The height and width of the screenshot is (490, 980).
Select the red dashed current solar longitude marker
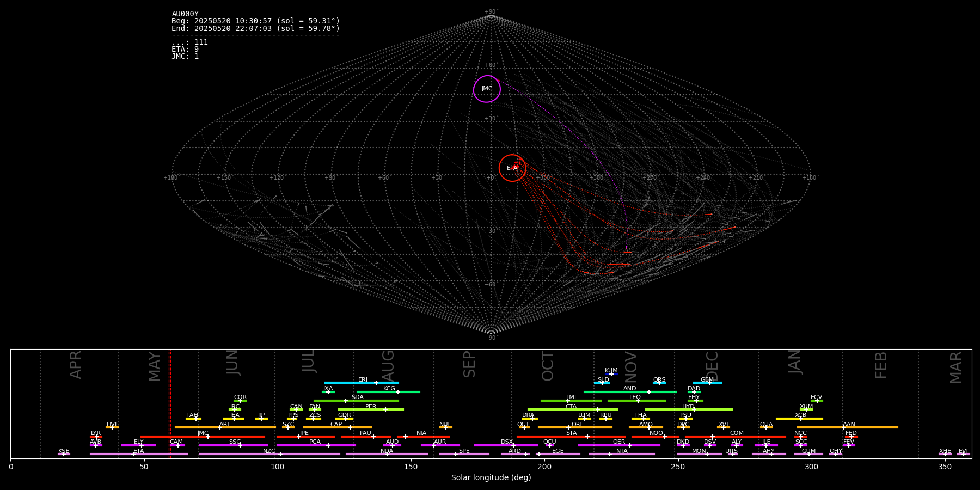[x=170, y=403]
